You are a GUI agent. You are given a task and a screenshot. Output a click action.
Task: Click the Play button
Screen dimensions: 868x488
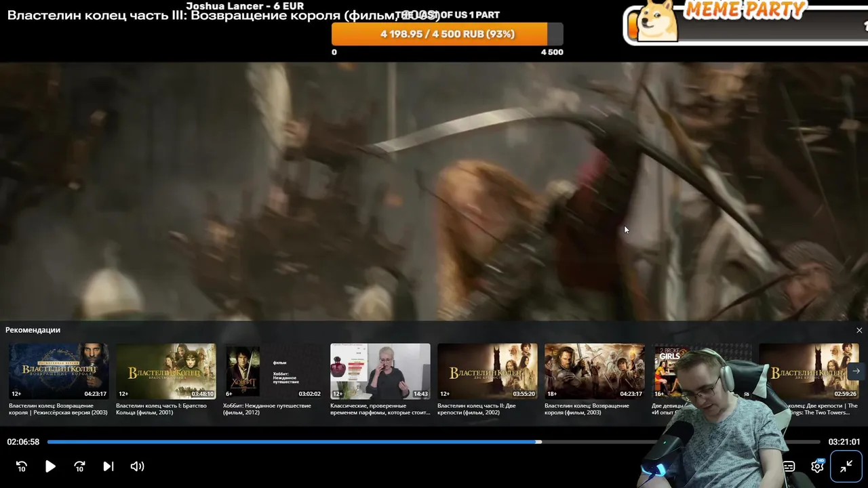(50, 466)
